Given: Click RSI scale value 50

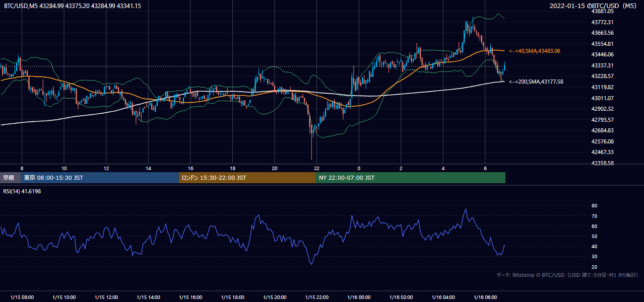Looking at the screenshot, I should click(594, 236).
